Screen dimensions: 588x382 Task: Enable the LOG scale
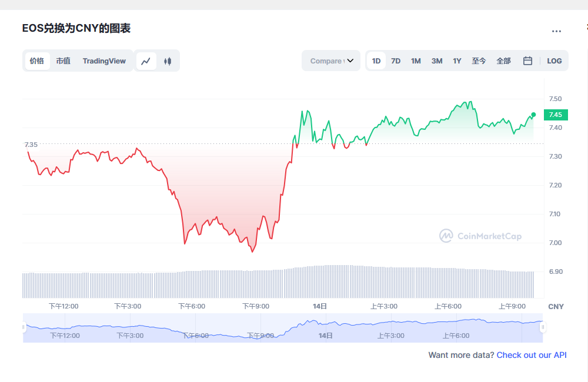tap(554, 61)
